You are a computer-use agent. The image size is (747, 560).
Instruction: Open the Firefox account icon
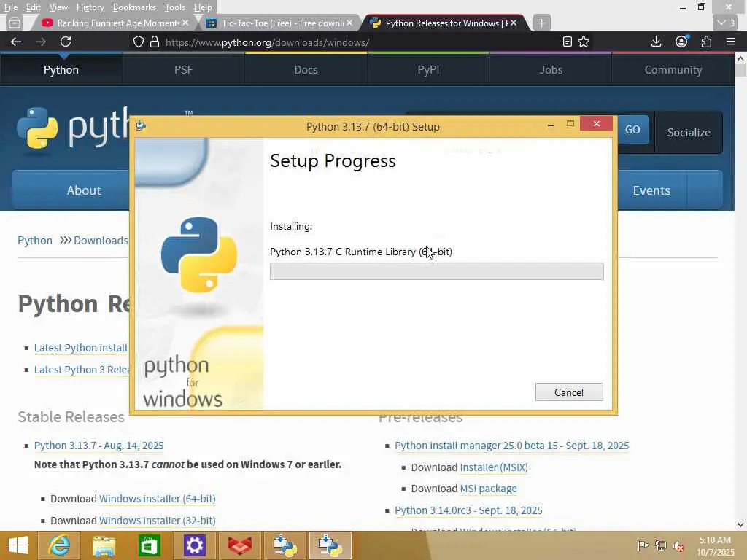[682, 42]
